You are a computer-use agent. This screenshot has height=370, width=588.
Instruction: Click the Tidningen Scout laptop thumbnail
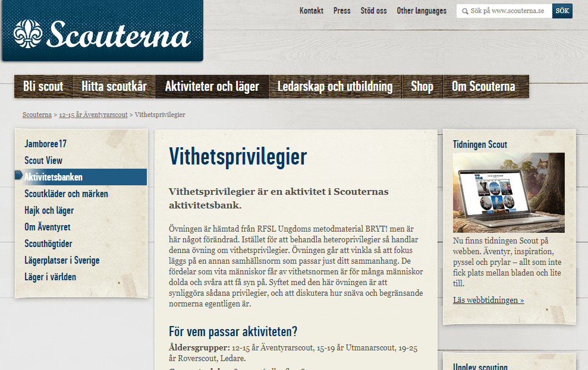508,192
